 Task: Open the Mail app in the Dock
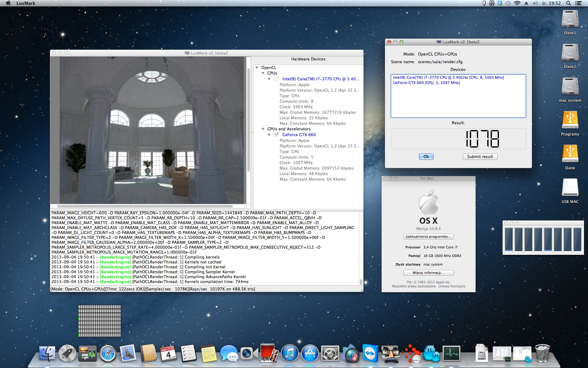click(x=128, y=353)
